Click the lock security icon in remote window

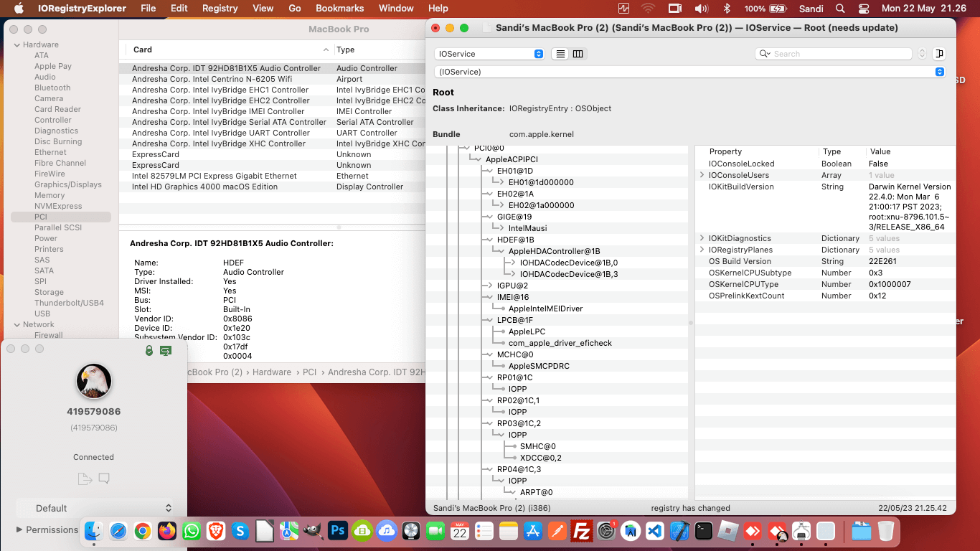pos(149,350)
